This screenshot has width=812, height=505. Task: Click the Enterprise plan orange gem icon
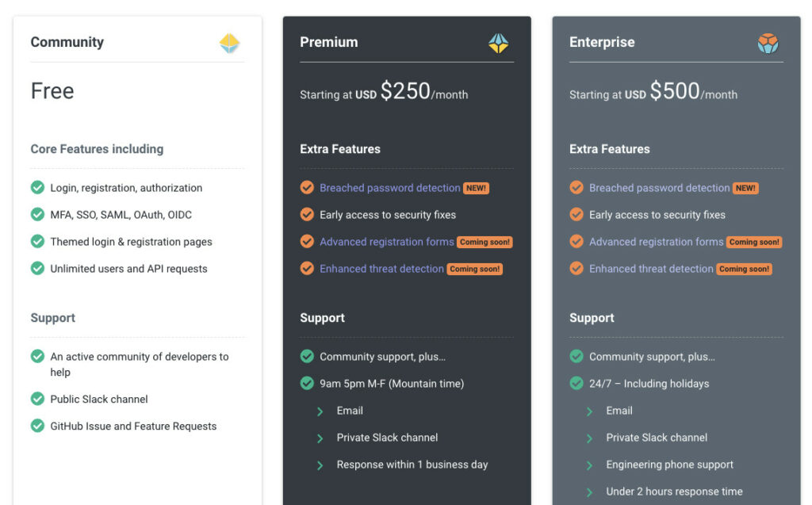point(768,44)
